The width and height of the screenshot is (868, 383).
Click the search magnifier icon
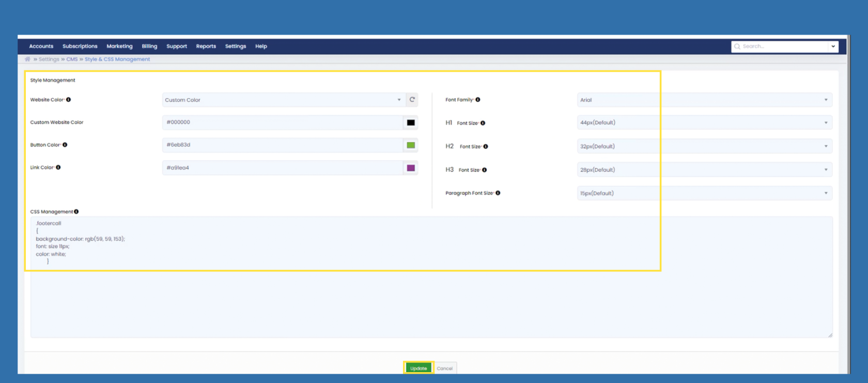click(737, 47)
